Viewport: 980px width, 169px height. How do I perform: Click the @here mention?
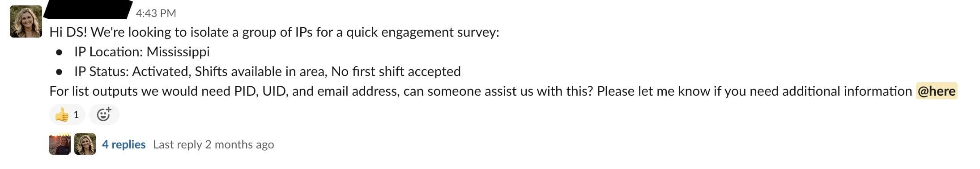(936, 91)
